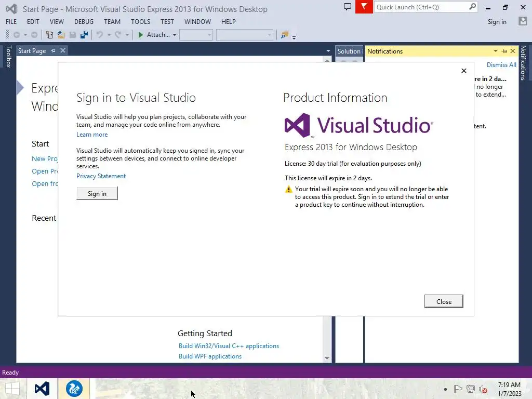
Task: Click the Save All toolbar icon
Action: coord(84,35)
